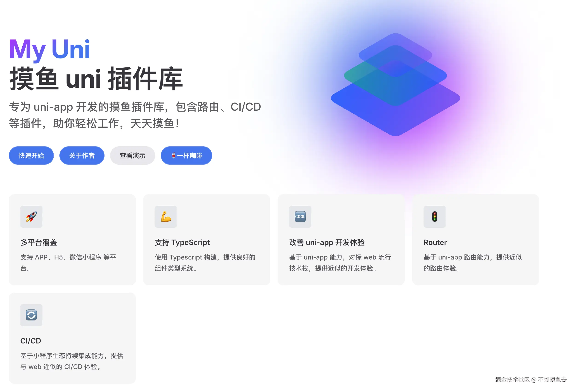Click the 基于小程序生态持续集成能力 description
Viewport: 576px width, 392px height.
(72, 361)
